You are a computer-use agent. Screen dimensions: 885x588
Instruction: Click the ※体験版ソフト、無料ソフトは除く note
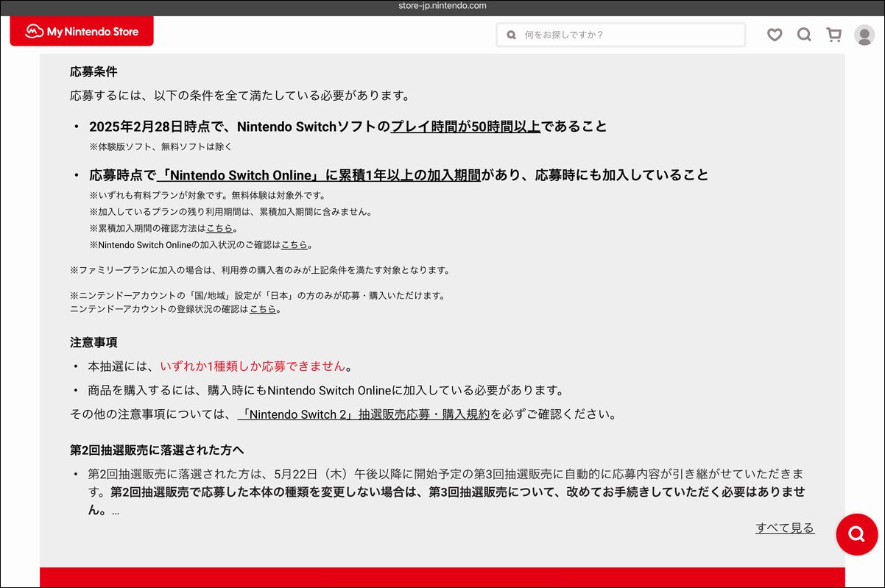[161, 146]
